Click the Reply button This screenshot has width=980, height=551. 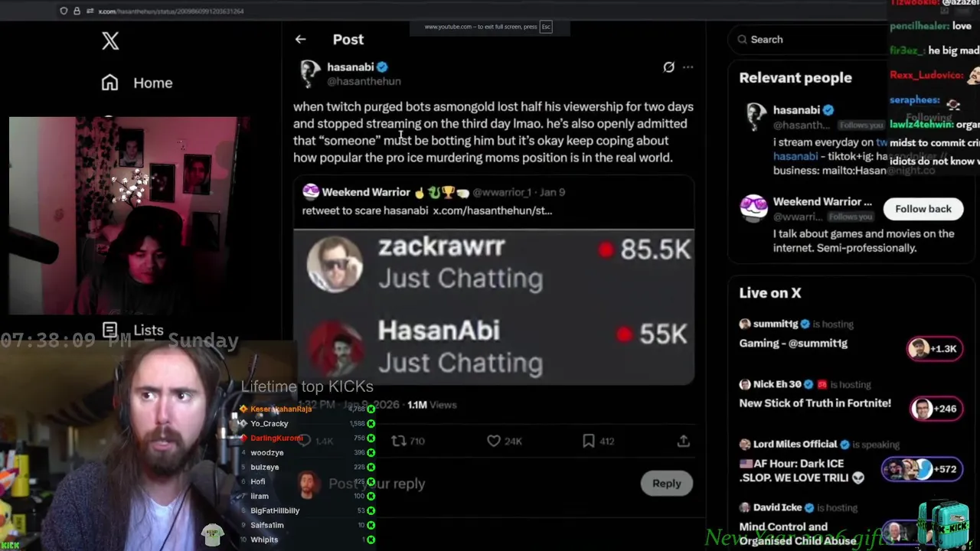(666, 484)
